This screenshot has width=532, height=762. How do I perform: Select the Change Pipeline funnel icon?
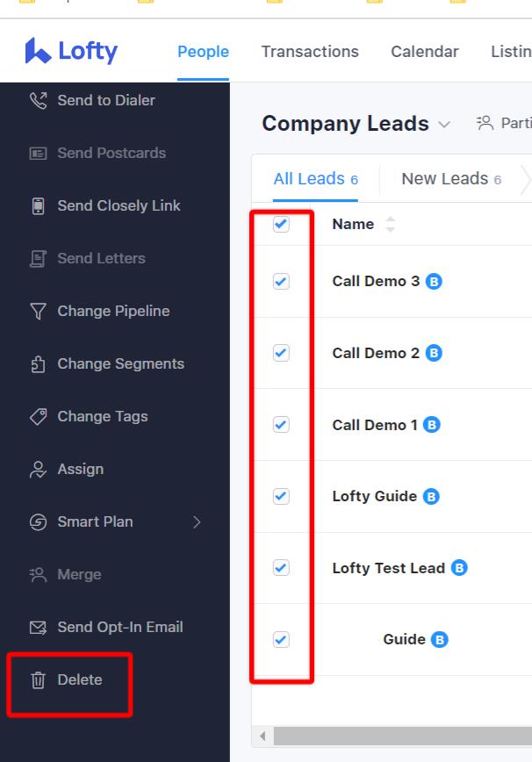click(39, 311)
